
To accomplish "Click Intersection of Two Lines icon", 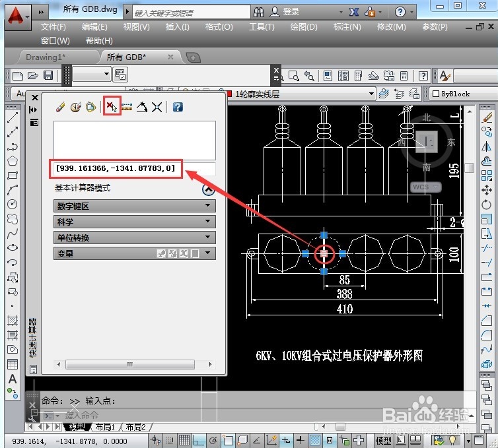I will pos(157,108).
